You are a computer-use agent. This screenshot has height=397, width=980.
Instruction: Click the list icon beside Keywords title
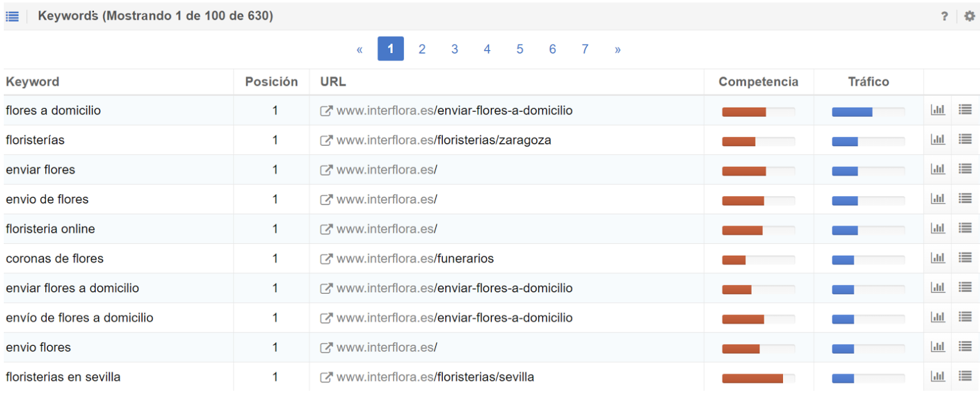coord(13,16)
